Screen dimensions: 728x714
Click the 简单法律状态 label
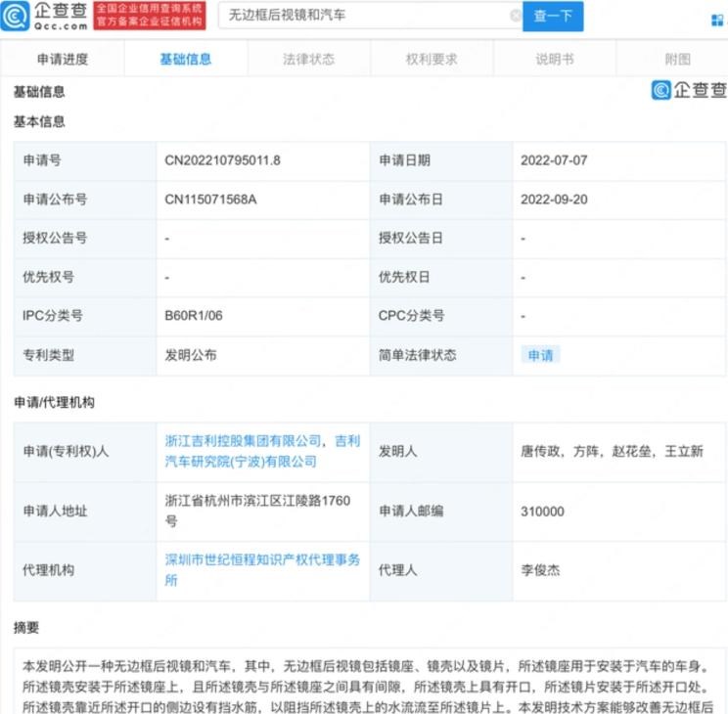417,355
